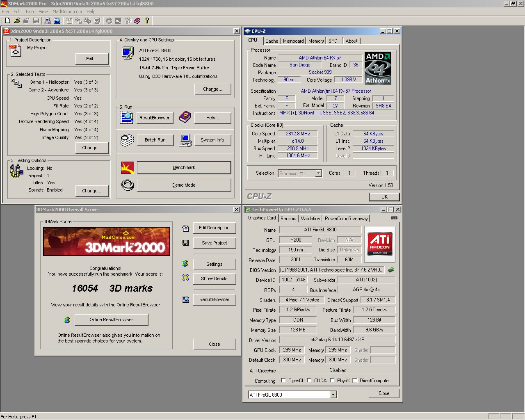Click the floppy disk icon beside Save Project

click(x=185, y=243)
